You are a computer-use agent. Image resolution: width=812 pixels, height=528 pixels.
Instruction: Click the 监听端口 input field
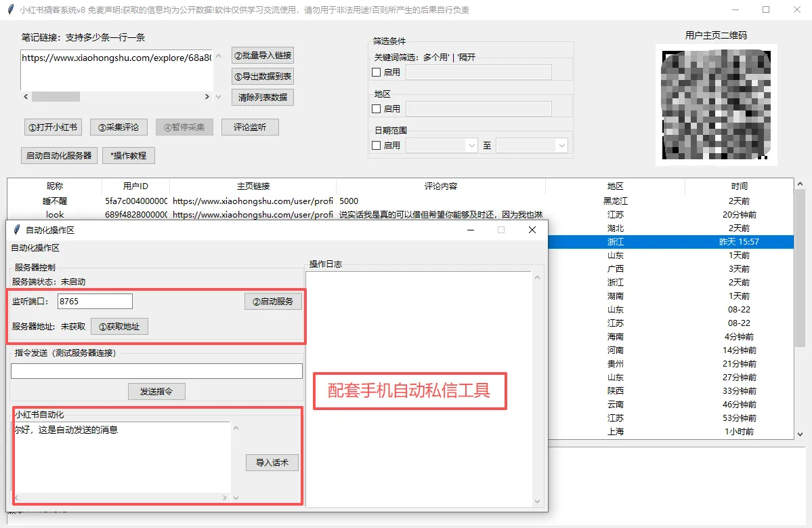click(x=95, y=302)
